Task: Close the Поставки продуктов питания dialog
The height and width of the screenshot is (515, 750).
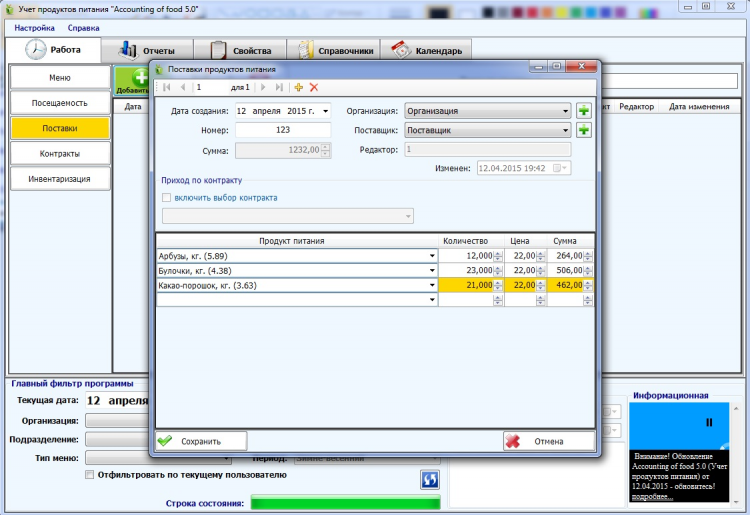Action: 581,66
